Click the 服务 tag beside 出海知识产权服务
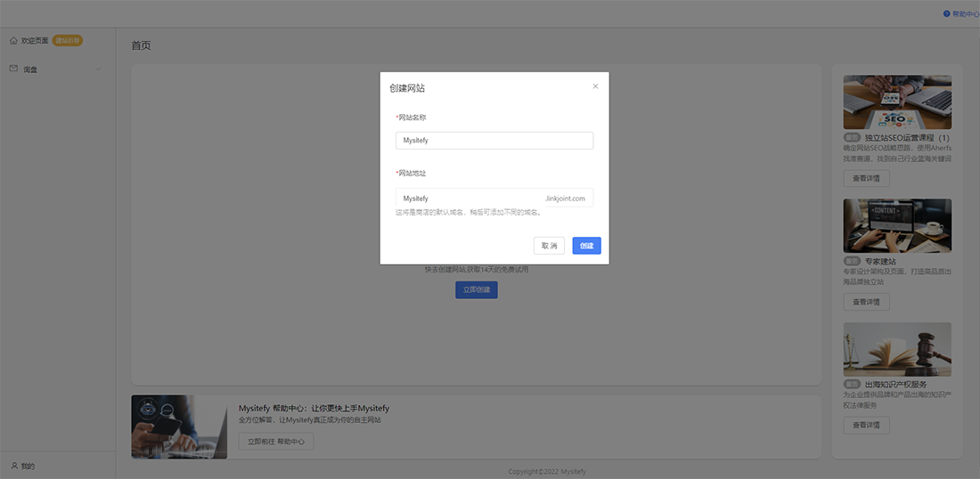 coord(853,384)
